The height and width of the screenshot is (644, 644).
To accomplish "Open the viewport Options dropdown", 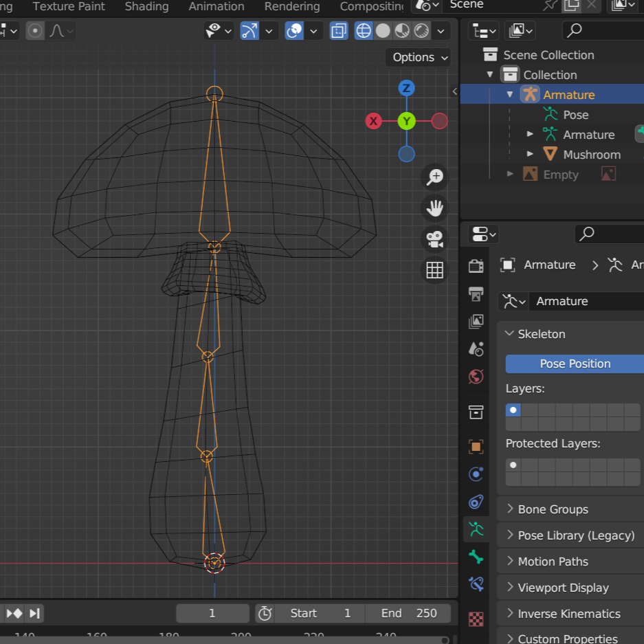I will click(421, 57).
